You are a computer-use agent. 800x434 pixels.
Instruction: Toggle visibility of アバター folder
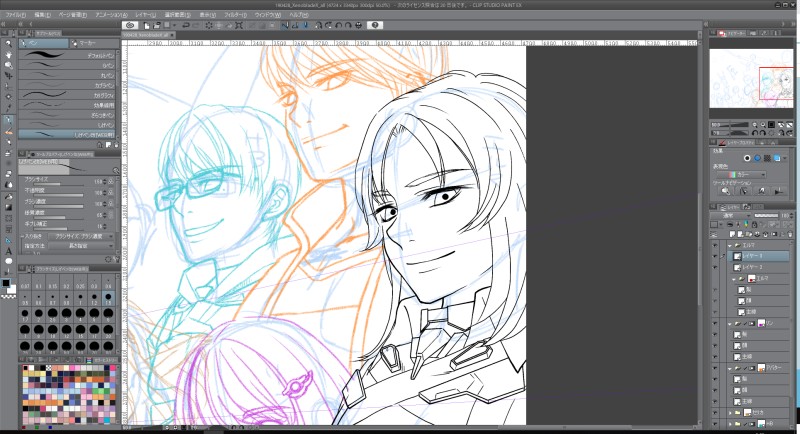point(715,368)
